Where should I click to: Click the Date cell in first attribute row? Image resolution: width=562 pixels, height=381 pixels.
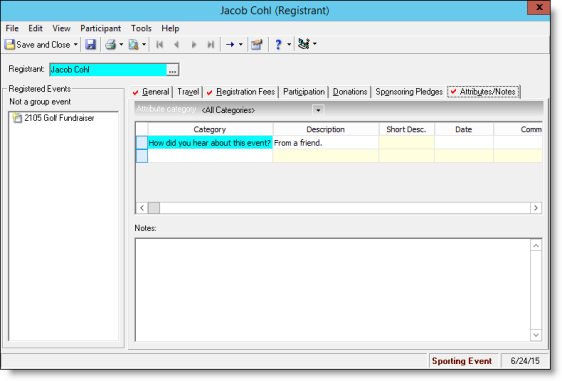[x=464, y=143]
